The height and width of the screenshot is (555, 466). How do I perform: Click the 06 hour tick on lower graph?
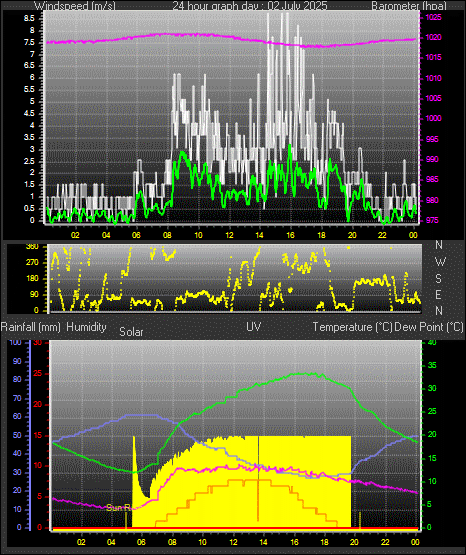pos(141,542)
